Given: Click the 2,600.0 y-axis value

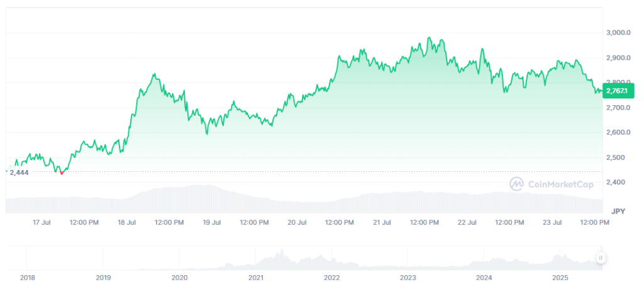Looking at the screenshot, I should 619,133.
